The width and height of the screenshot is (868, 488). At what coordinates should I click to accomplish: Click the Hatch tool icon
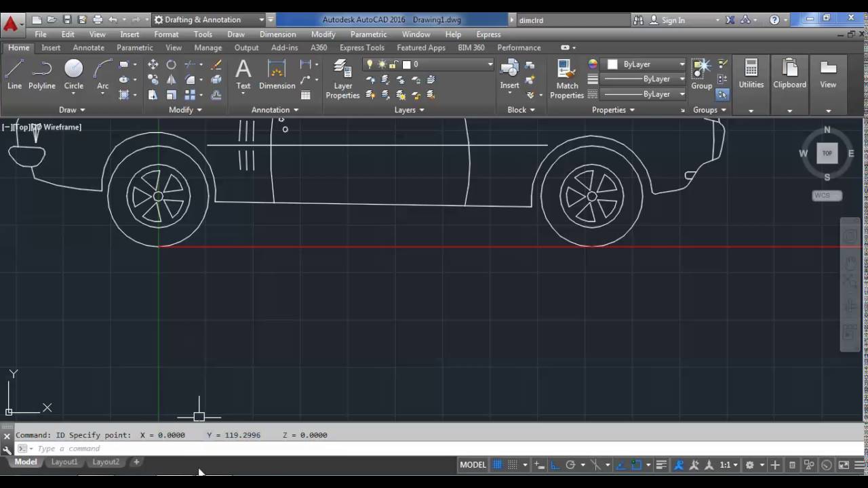(x=124, y=95)
